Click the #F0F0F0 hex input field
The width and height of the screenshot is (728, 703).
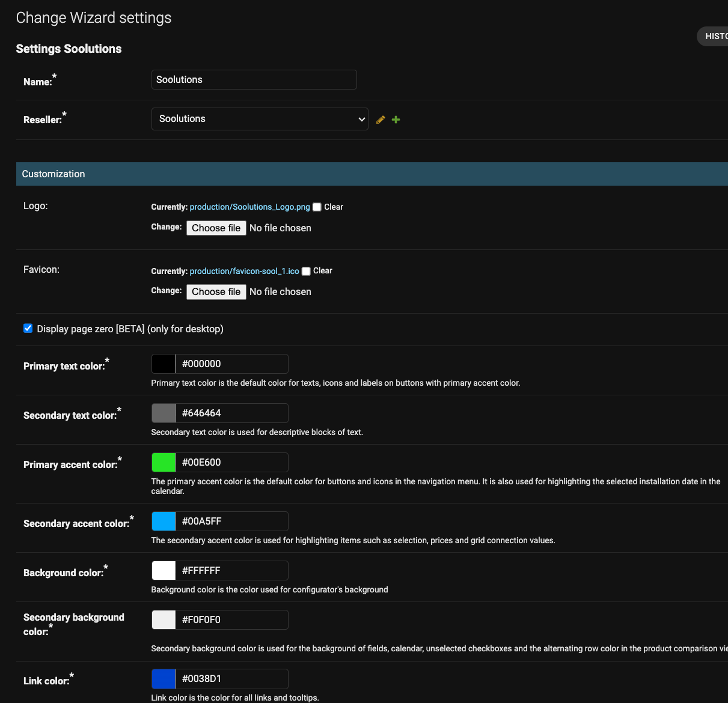tap(232, 620)
